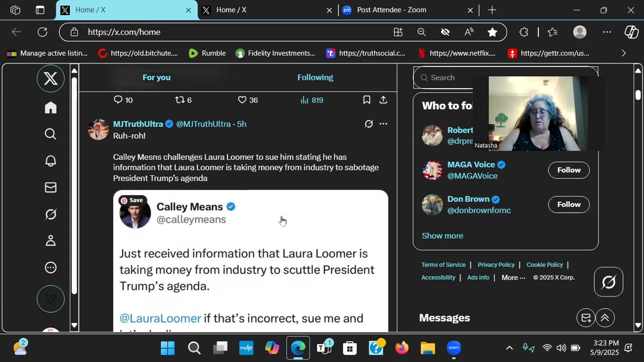The width and height of the screenshot is (644, 362).
Task: Open More circle icon in sidebar
Action: pos(51,267)
